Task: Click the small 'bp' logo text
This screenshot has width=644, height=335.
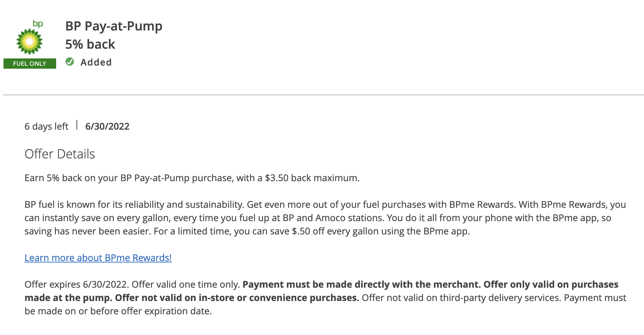Action: click(x=38, y=23)
